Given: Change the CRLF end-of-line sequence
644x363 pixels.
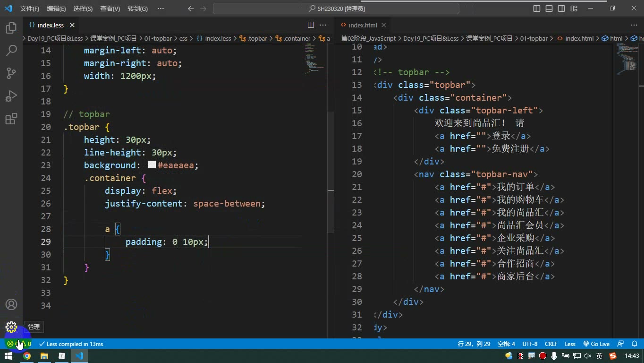Looking at the screenshot, I should tap(551, 344).
